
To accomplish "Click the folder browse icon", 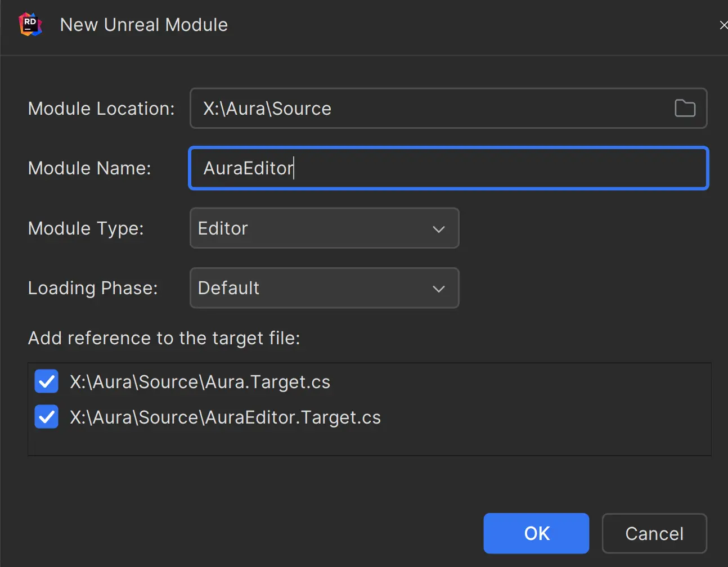I will click(x=685, y=108).
